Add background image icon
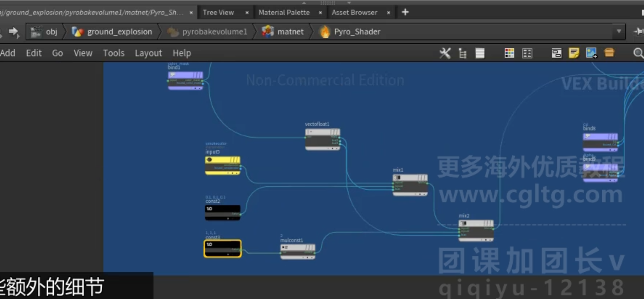This screenshot has width=644, height=299. point(591,53)
